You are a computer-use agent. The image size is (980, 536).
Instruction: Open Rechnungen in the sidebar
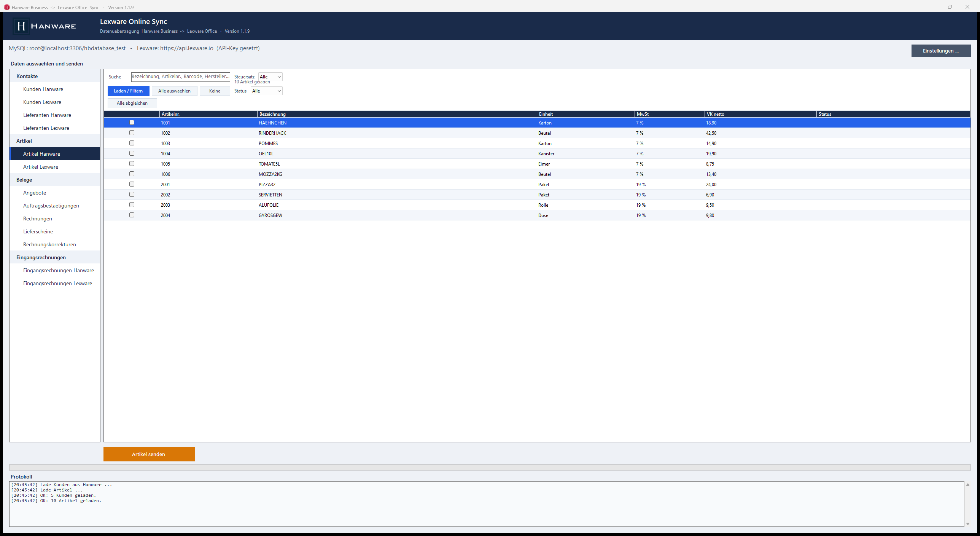[x=55, y=219]
